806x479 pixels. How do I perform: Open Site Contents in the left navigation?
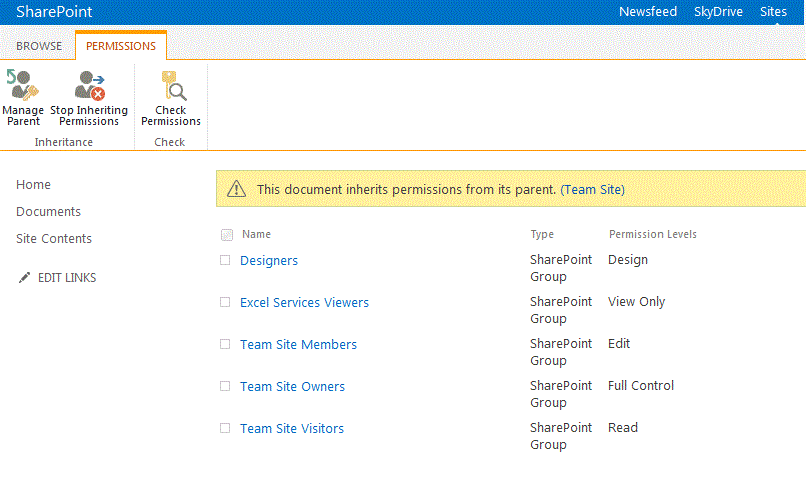(x=54, y=238)
